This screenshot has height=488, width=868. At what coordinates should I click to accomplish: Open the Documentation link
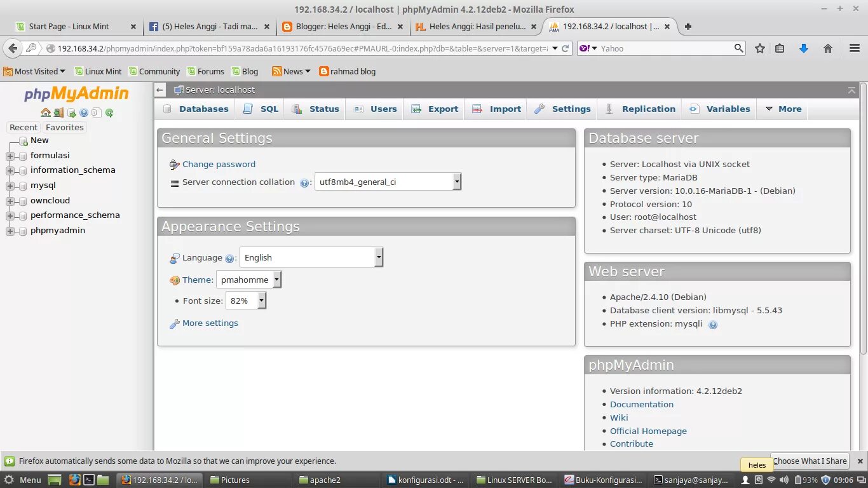[642, 404]
